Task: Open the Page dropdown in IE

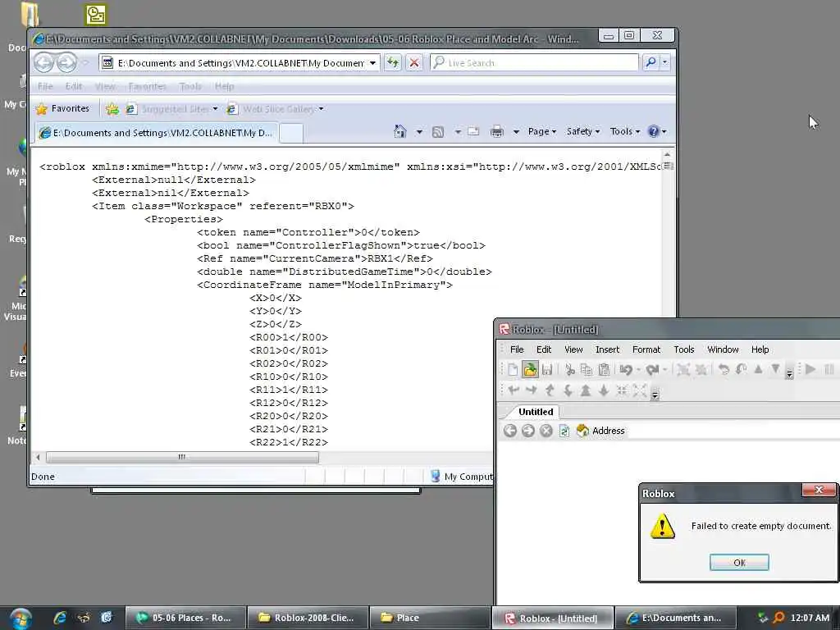Action: (542, 131)
